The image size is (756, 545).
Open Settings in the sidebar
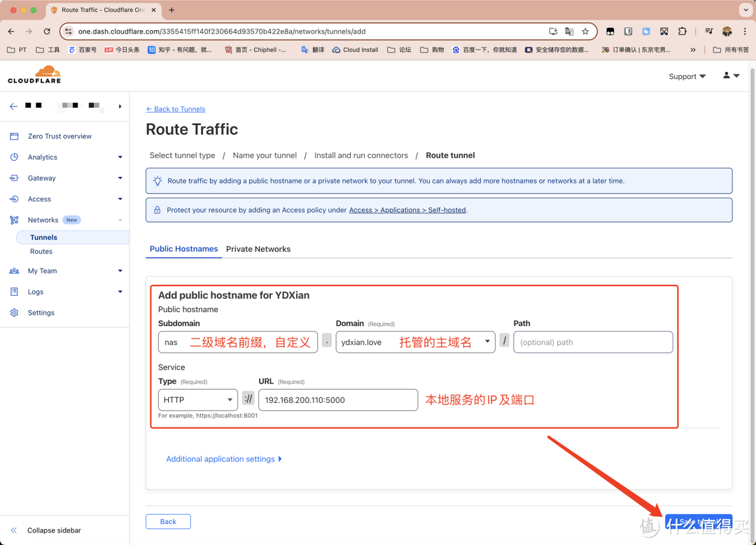click(41, 313)
